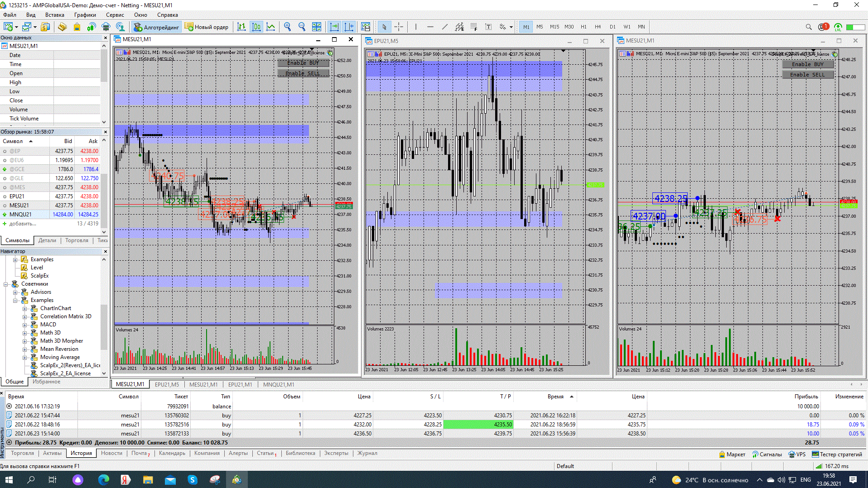868x488 pixels.
Task: Click the green LVL indicator icon
Action: point(838,27)
